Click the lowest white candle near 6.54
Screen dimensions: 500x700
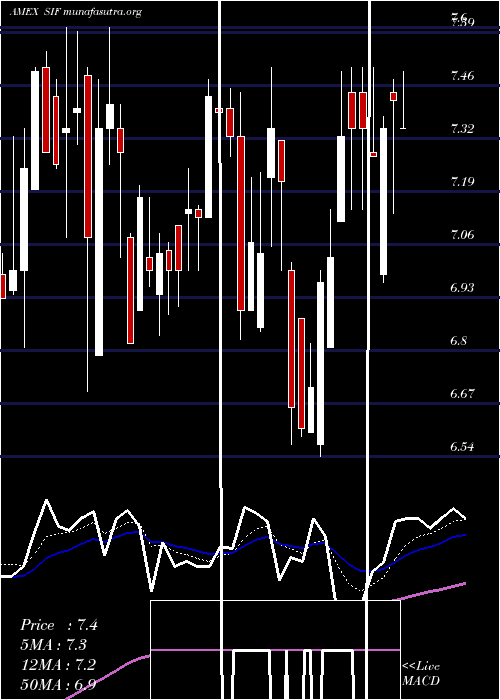click(321, 363)
